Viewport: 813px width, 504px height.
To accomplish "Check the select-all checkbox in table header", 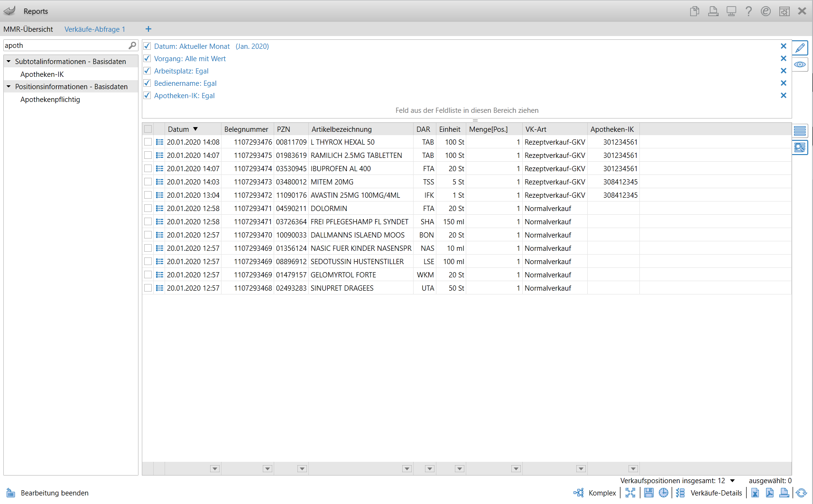I will [148, 129].
